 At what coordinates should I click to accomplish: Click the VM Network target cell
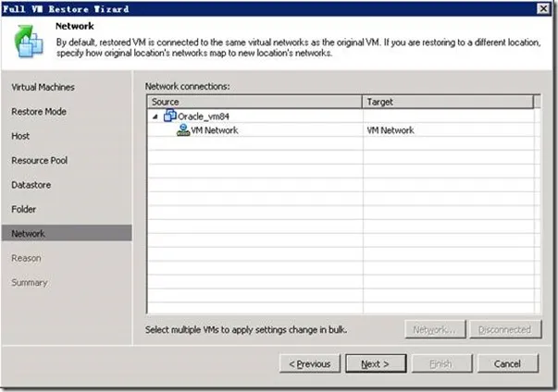(449, 130)
